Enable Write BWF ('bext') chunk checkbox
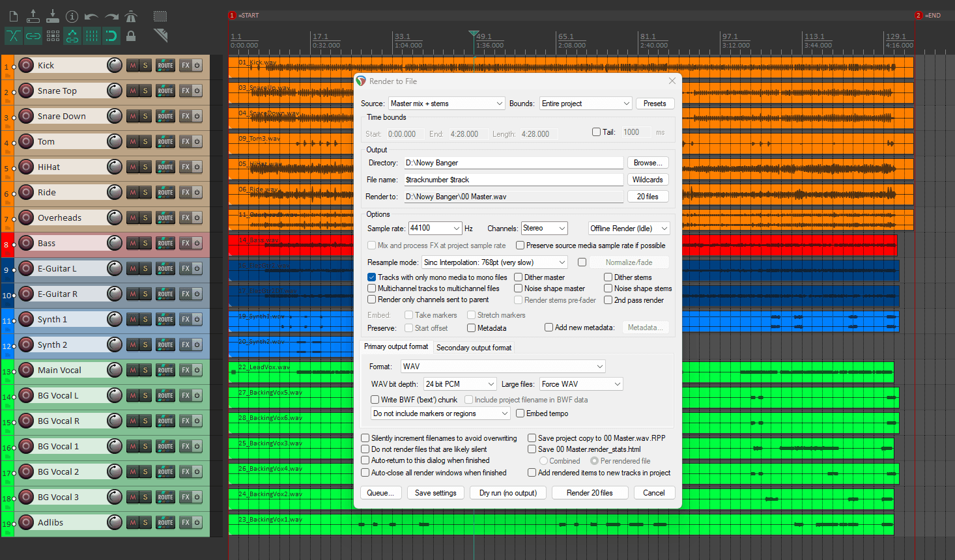This screenshot has height=560, width=955. click(x=375, y=400)
